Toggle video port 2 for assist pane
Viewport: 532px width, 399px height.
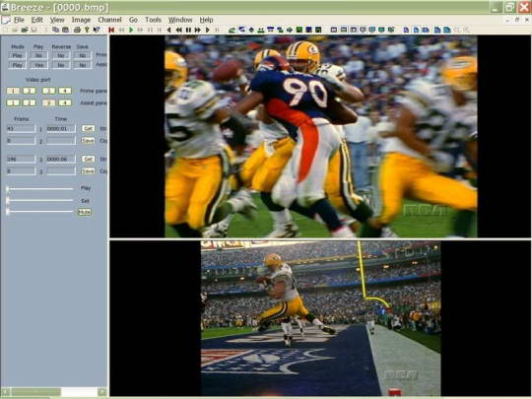(30, 102)
